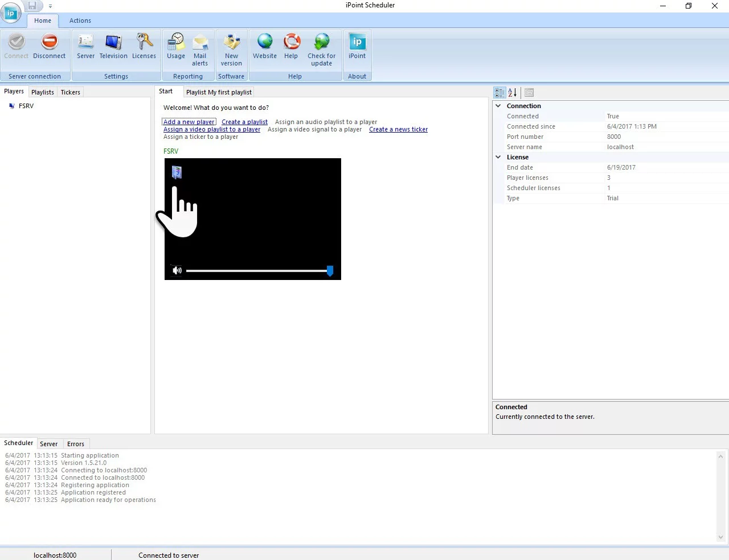
Task: Collapse the License property category
Action: pyautogui.click(x=498, y=157)
